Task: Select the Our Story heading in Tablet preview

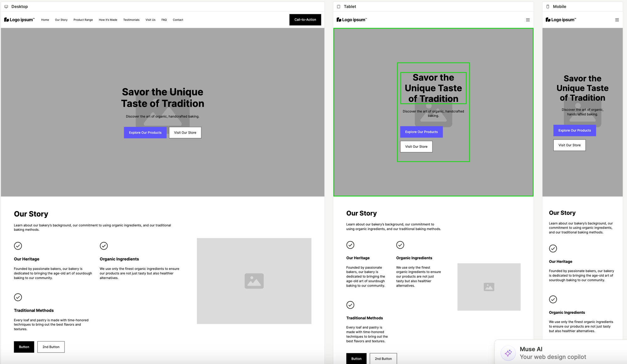Action: click(361, 214)
